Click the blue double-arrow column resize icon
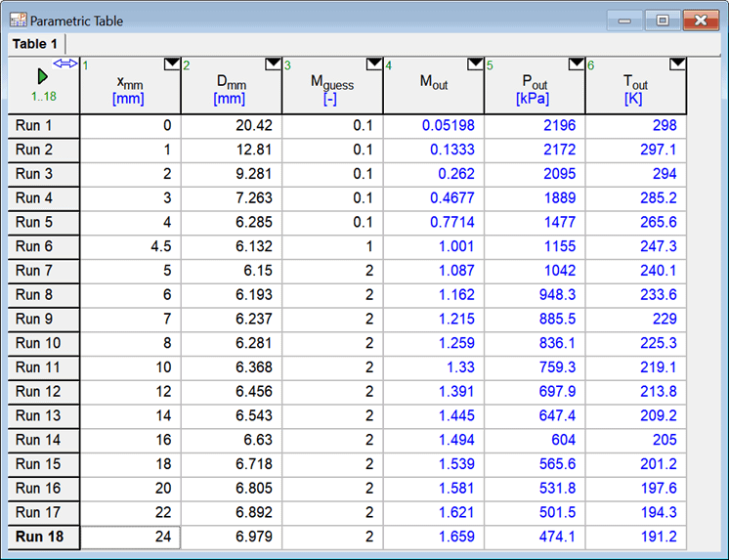This screenshot has height=560, width=729. (64, 63)
